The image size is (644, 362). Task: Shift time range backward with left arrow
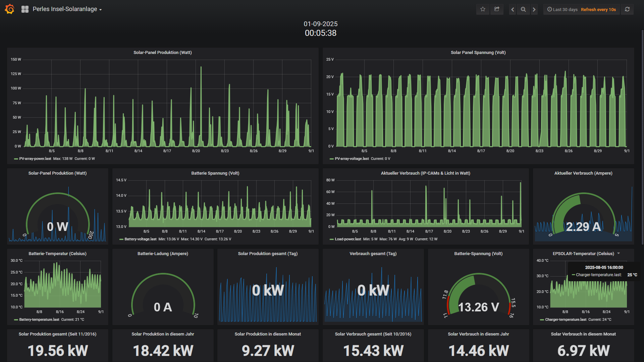tap(513, 9)
